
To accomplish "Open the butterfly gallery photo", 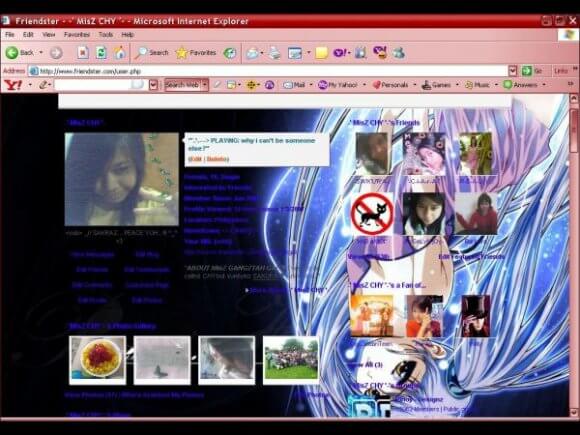I will [162, 360].
